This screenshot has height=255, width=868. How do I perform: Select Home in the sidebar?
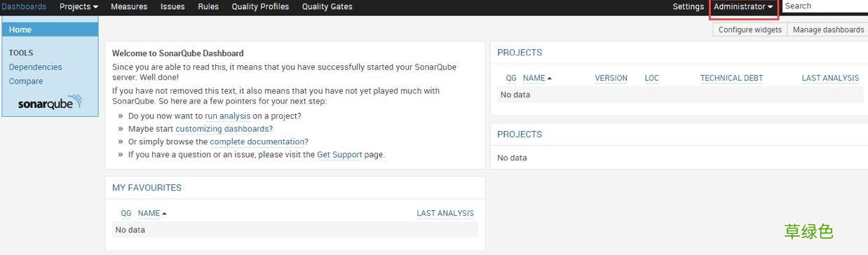(x=50, y=29)
